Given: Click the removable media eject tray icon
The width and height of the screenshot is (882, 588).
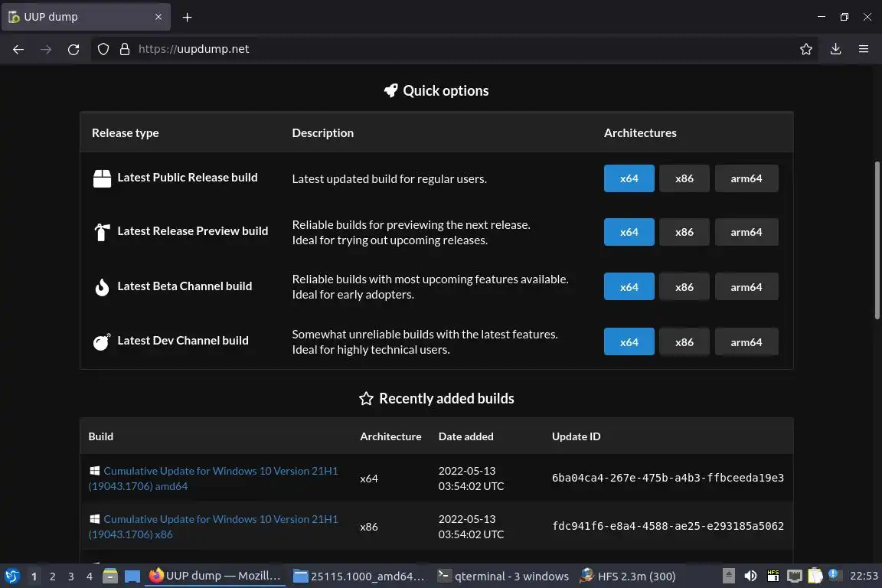Looking at the screenshot, I should point(728,576).
